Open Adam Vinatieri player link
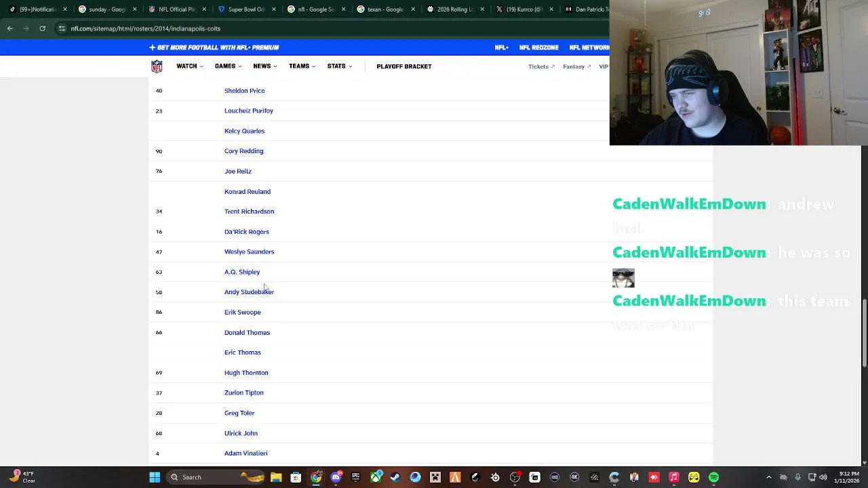The width and height of the screenshot is (868, 488). [x=245, y=453]
